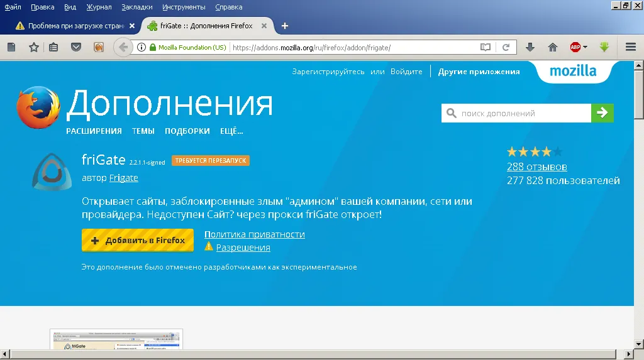Image resolution: width=644 pixels, height=360 pixels.
Task: Click horizontal scrollbar right arrow
Action: [629, 354]
